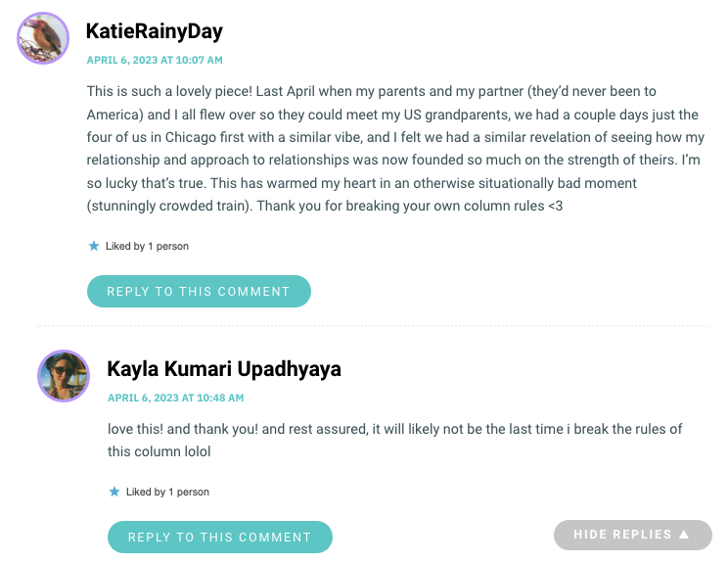Click the up-triangle arrow in Hide Replies
The height and width of the screenshot is (564, 728).
(683, 535)
